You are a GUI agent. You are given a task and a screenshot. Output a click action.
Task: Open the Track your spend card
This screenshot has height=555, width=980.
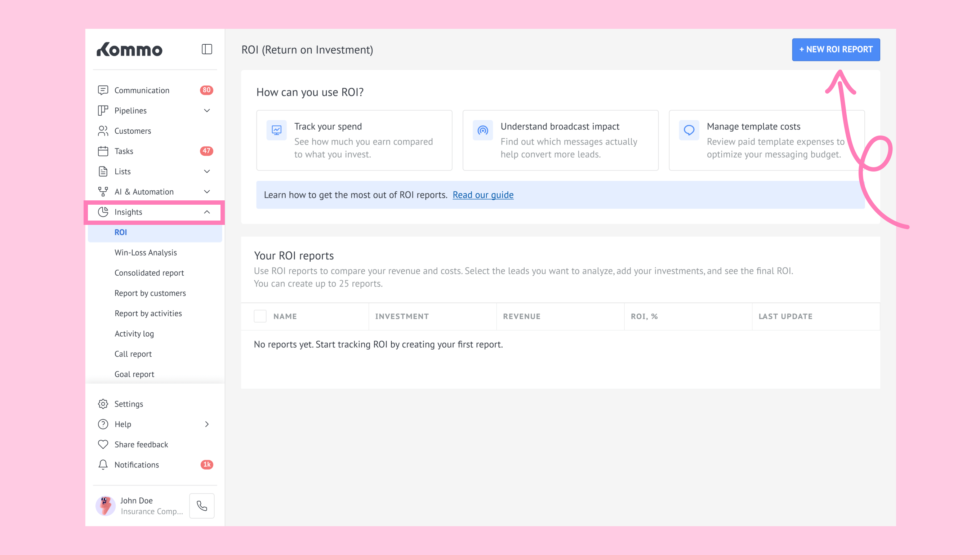pyautogui.click(x=354, y=140)
